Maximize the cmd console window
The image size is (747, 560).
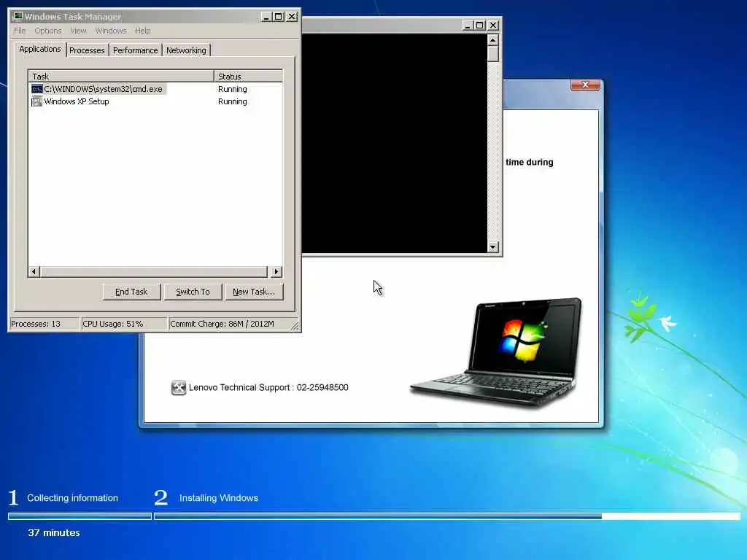click(x=480, y=26)
